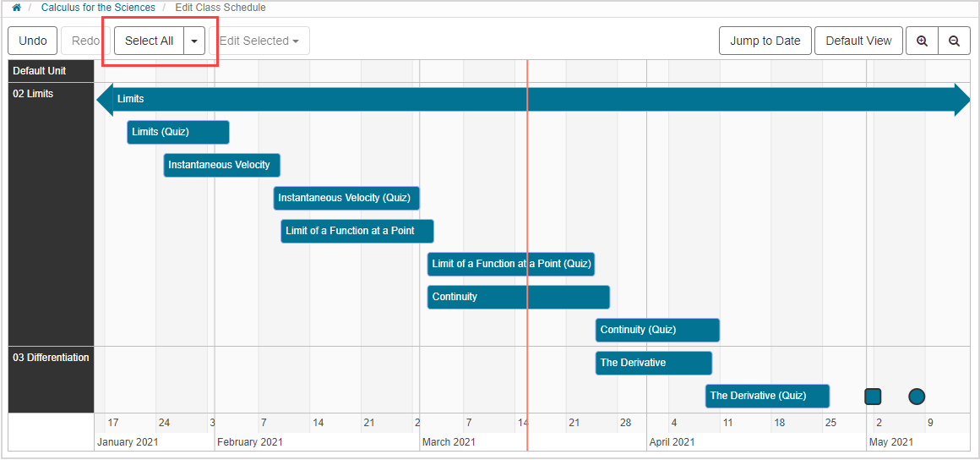This screenshot has height=460, width=980.
Task: Click The Derivative (Quiz) timeline bar
Action: tap(767, 396)
